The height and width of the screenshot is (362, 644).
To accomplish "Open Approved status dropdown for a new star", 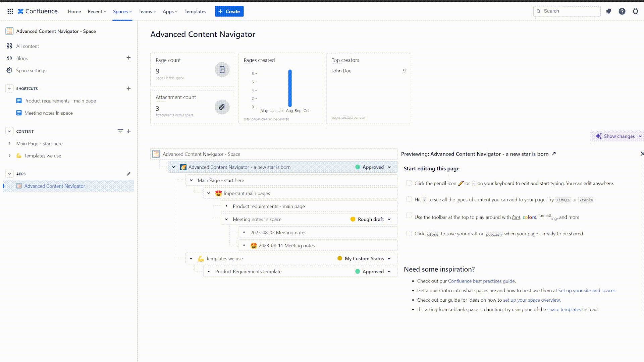I will (x=373, y=167).
